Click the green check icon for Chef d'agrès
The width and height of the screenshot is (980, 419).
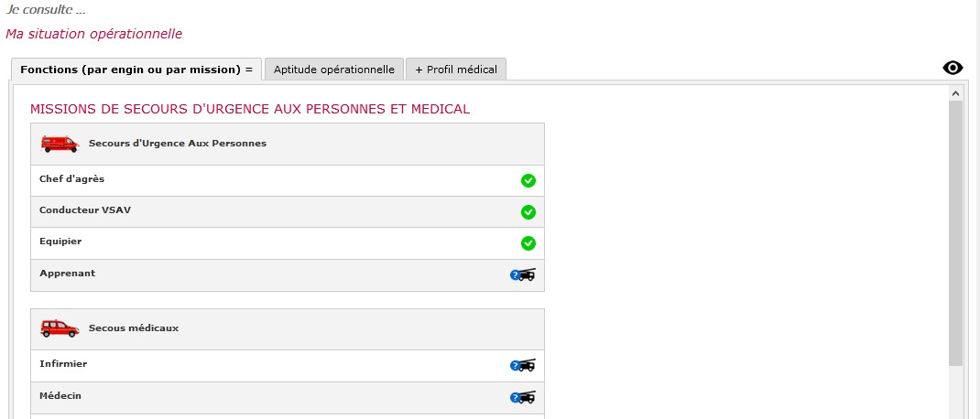(x=528, y=181)
